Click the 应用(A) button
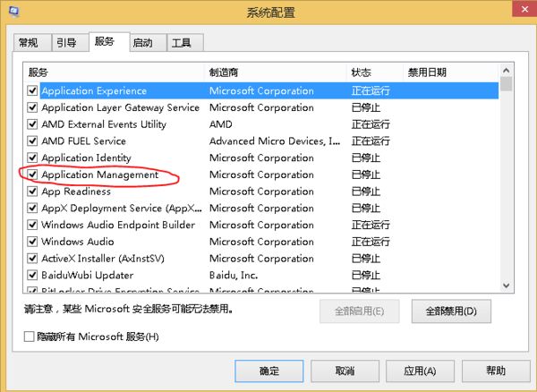537x392 pixels. [x=420, y=371]
